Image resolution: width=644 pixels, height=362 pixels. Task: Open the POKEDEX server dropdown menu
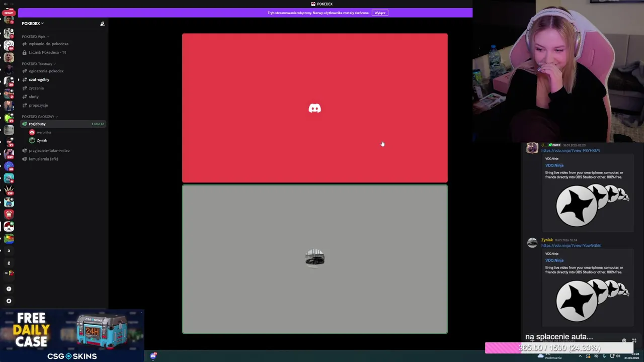coord(33,24)
